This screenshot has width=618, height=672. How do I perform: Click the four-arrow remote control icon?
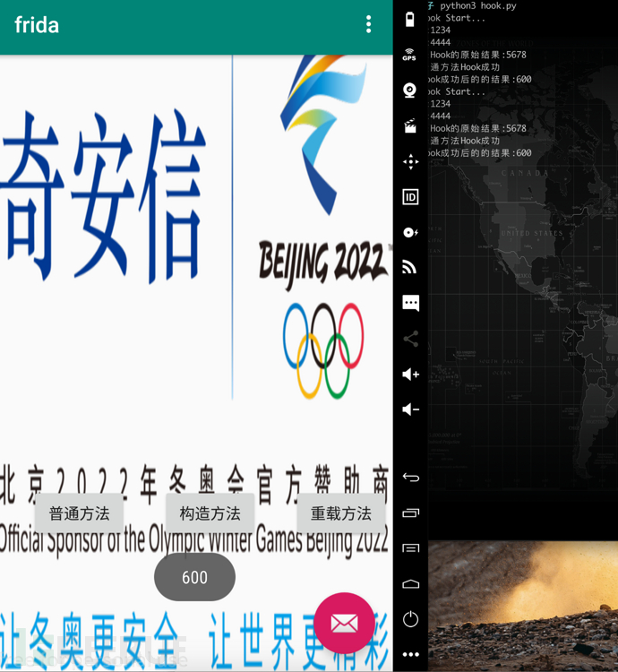[411, 161]
